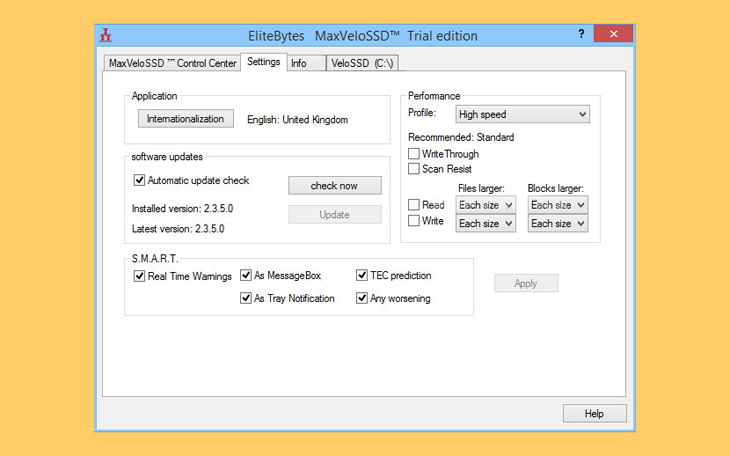Viewport: 730px width, 456px height.
Task: Open the VeloSSD (C:\) tab
Action: coord(363,63)
